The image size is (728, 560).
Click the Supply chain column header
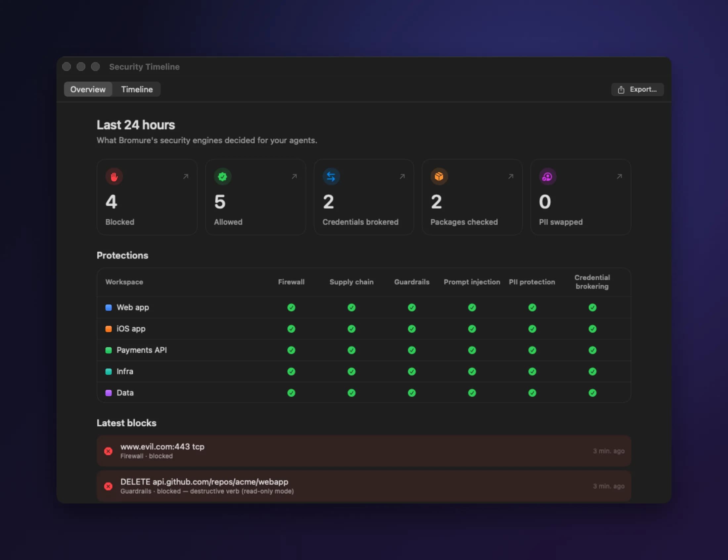351,282
